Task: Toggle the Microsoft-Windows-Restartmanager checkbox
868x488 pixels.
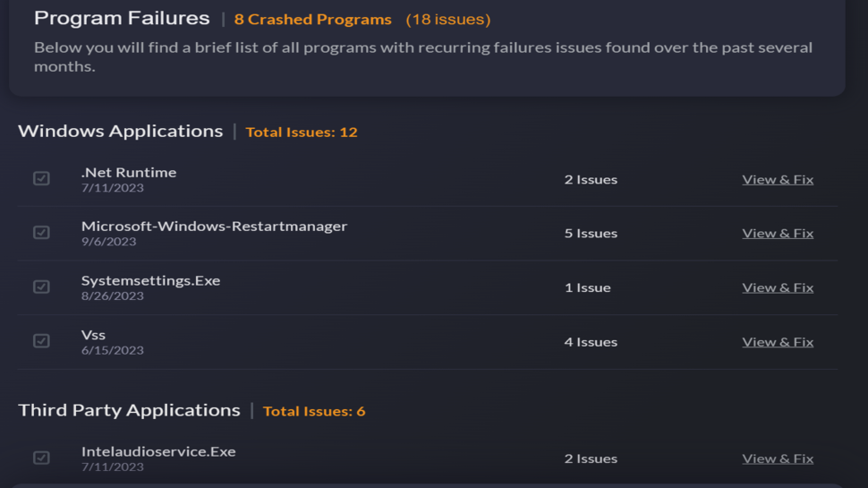Action: point(41,233)
